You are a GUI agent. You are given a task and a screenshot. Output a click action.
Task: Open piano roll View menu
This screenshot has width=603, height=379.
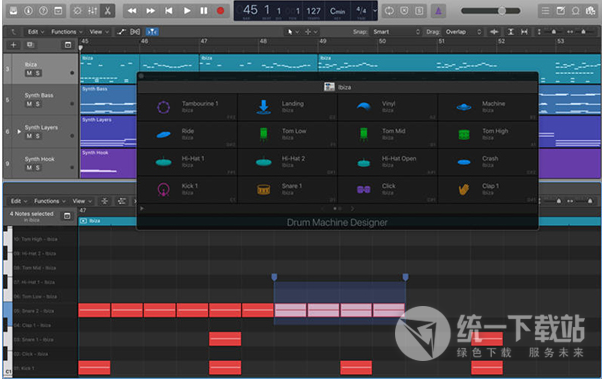pos(82,201)
